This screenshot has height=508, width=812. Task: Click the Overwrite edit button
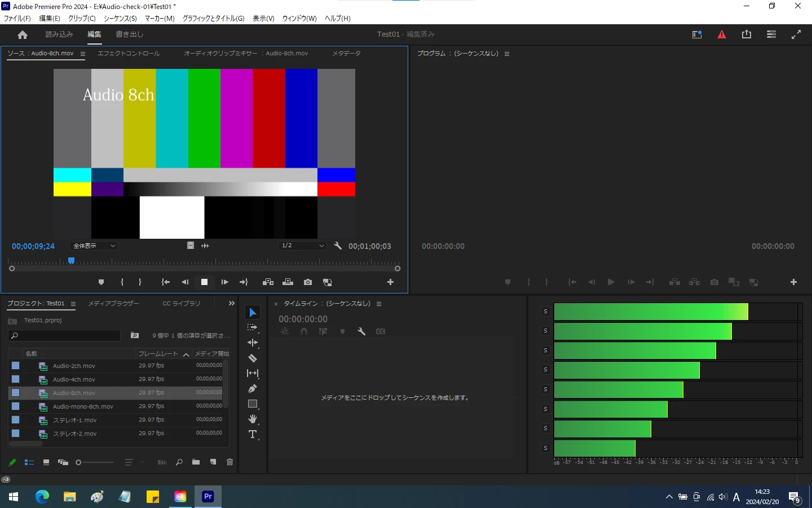pos(288,282)
